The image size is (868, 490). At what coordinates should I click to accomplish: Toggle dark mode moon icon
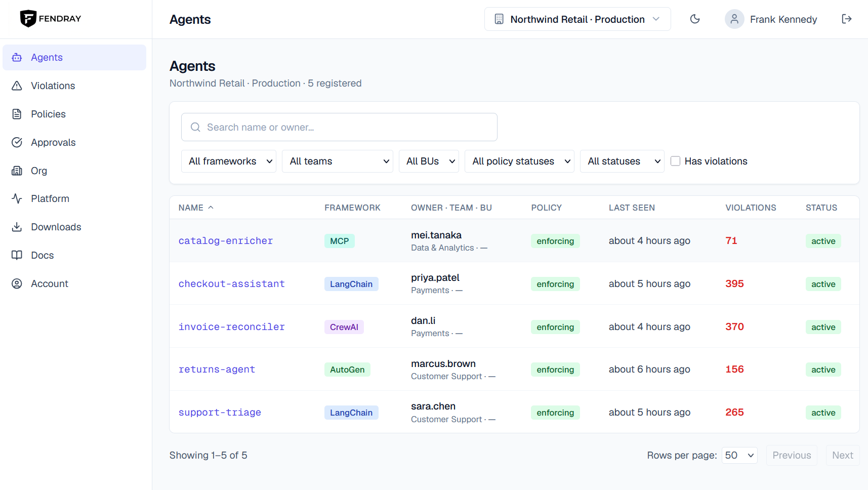point(695,19)
